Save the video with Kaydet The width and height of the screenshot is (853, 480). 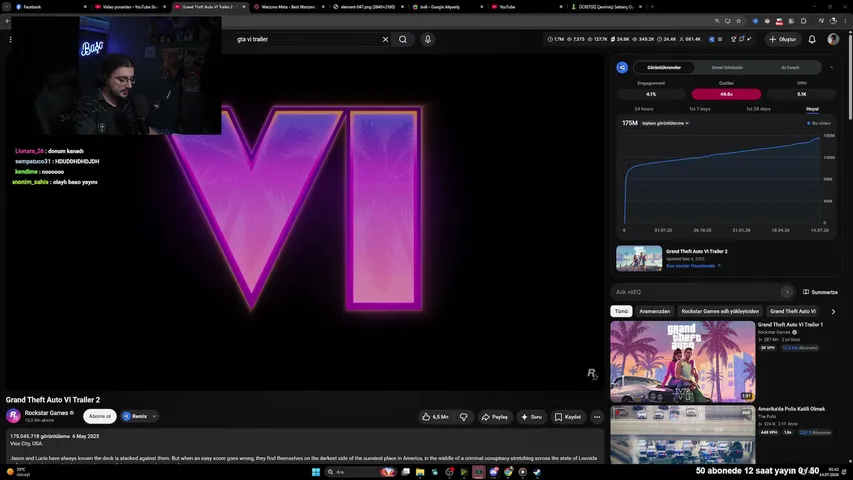coord(568,417)
